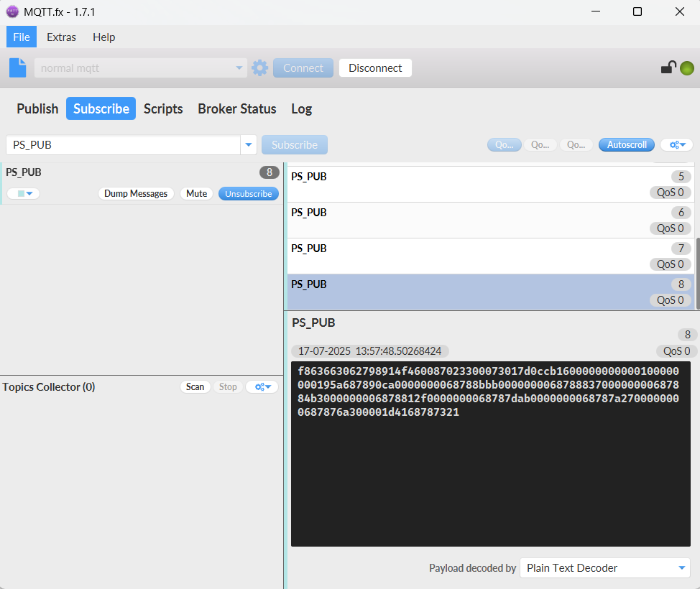Toggle the first QoS filter button

[504, 144]
